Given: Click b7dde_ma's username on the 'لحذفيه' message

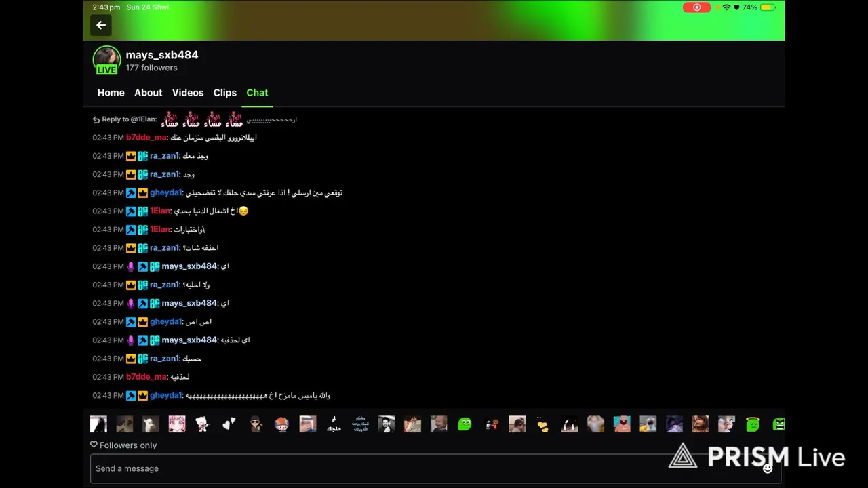Looking at the screenshot, I should pyautogui.click(x=146, y=377).
